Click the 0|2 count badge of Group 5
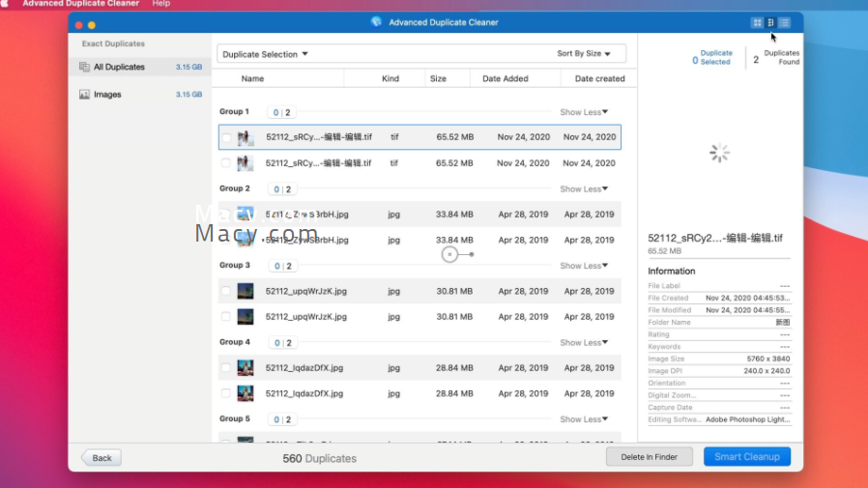 click(x=282, y=419)
